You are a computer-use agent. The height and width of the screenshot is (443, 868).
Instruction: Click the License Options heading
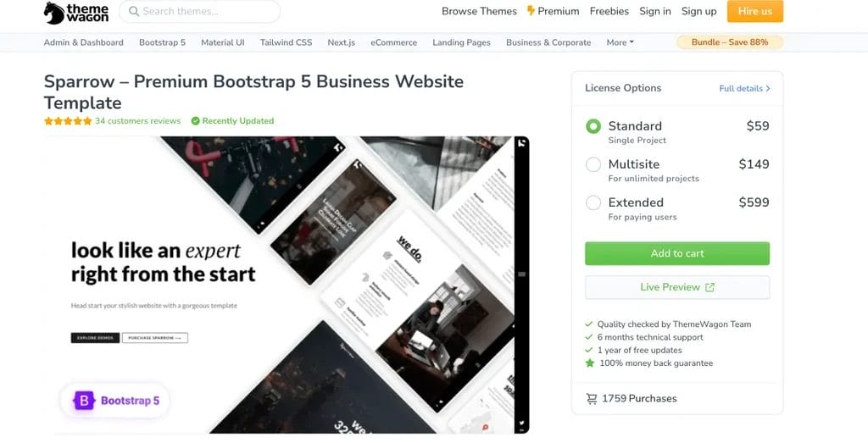coord(623,88)
